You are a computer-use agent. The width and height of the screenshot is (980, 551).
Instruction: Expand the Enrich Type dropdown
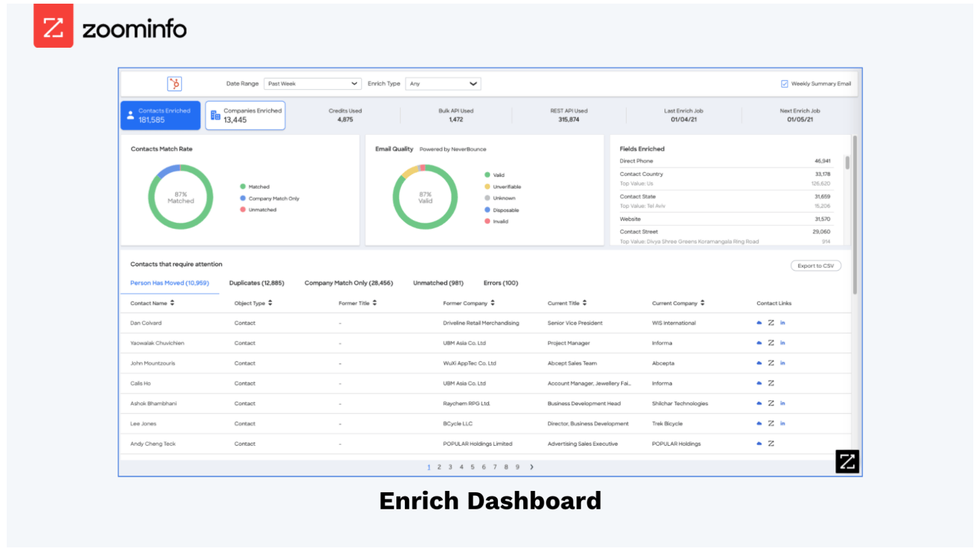(443, 84)
